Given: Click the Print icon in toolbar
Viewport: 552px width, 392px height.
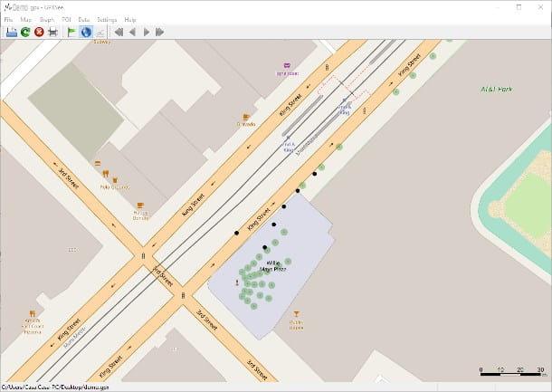Looking at the screenshot, I should coord(52,32).
